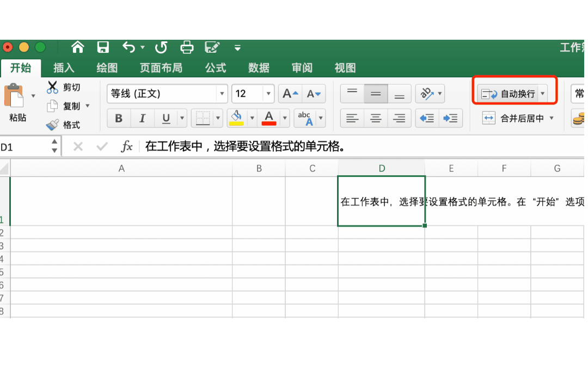Open the 视图 tab

tap(345, 68)
